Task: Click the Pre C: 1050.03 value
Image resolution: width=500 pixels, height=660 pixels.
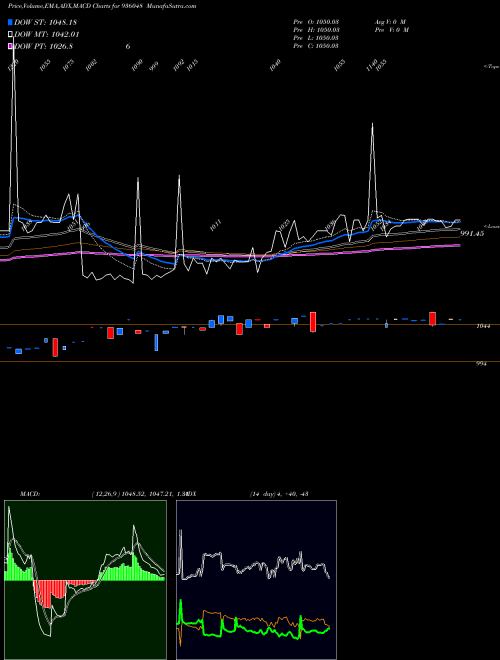Action: pyautogui.click(x=316, y=46)
